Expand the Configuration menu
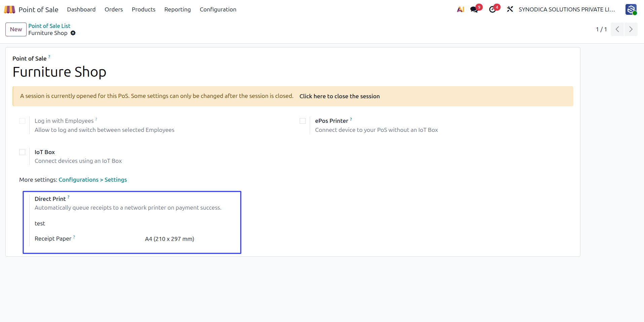 click(x=218, y=9)
